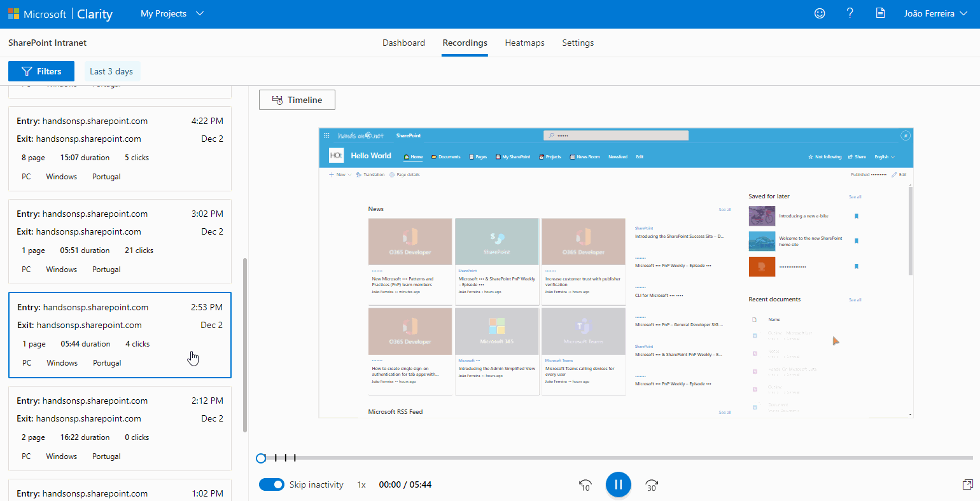Viewport: 980px width, 501px height.
Task: Select the 3:02 PM recording card
Action: coord(120,242)
